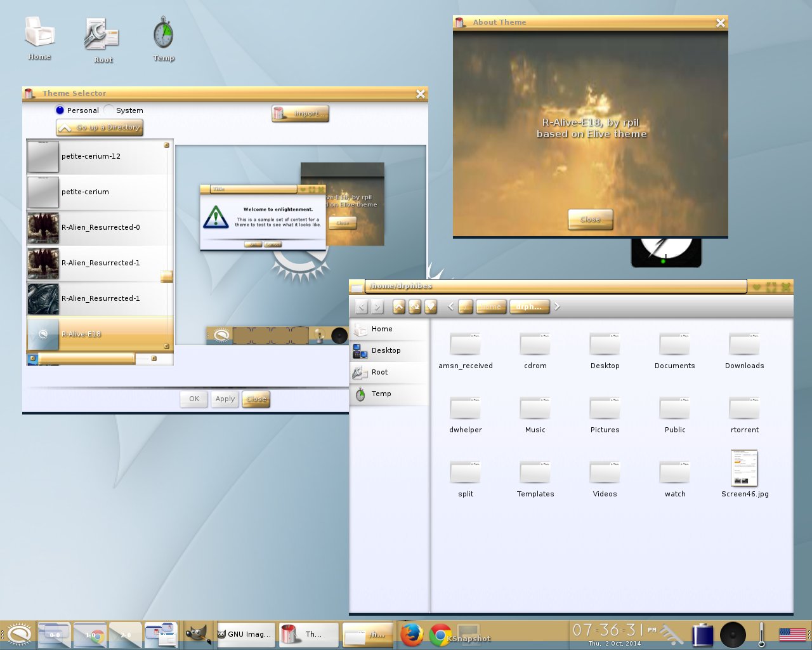
Task: Launch Chrome from the shelf
Action: [440, 634]
